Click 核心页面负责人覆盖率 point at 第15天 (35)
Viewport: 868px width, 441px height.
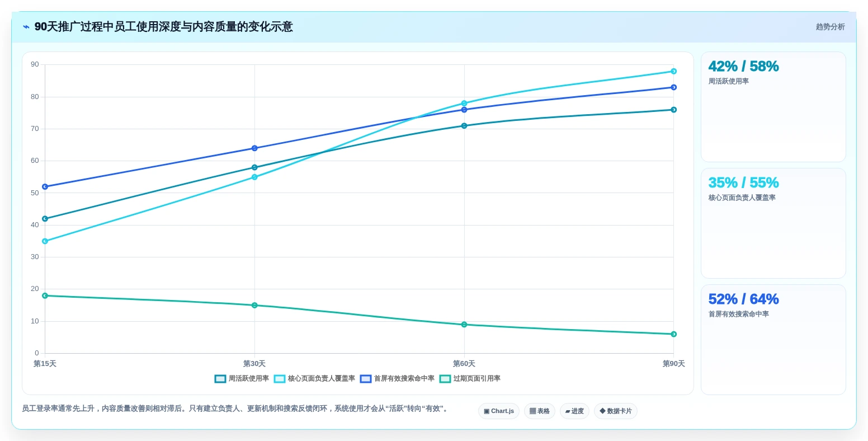pos(45,241)
